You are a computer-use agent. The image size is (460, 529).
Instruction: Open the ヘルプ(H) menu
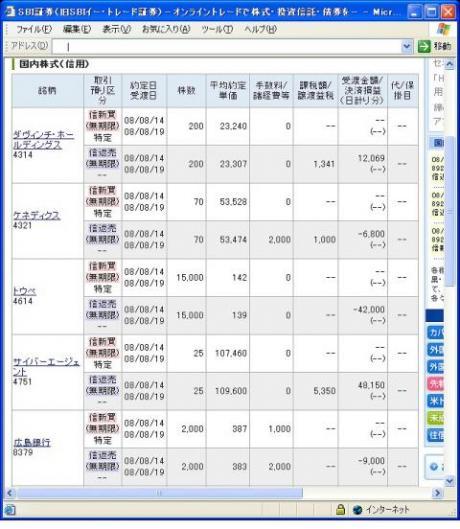pos(261,29)
